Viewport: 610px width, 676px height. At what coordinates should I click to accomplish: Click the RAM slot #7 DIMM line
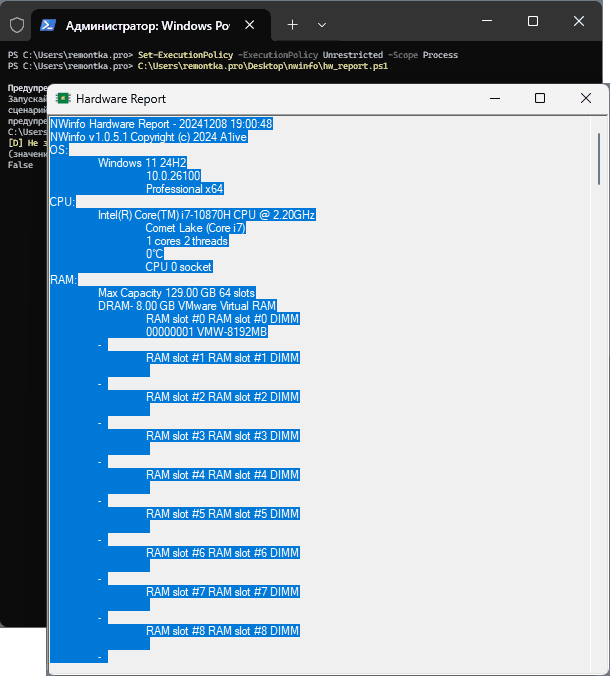tap(222, 592)
